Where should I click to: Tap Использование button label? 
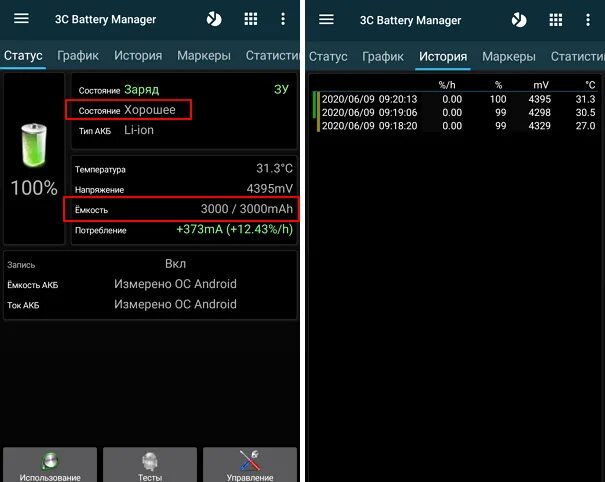[50, 477]
